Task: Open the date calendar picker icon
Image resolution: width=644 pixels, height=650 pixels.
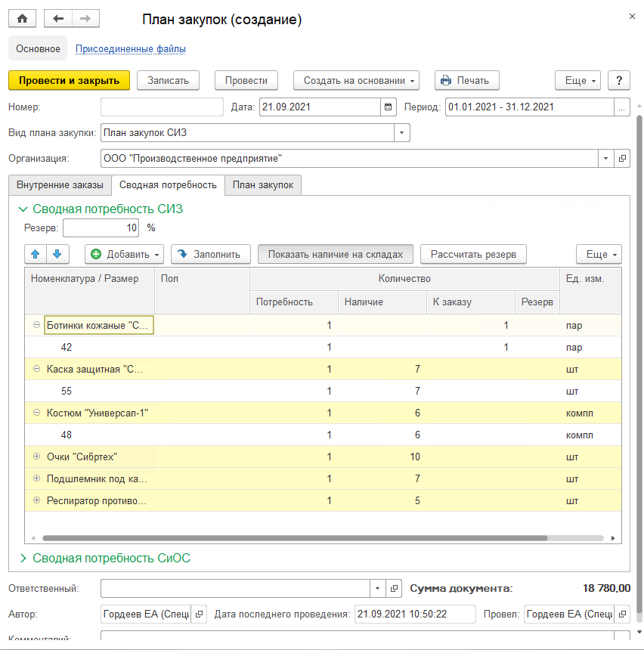Action: pos(388,107)
